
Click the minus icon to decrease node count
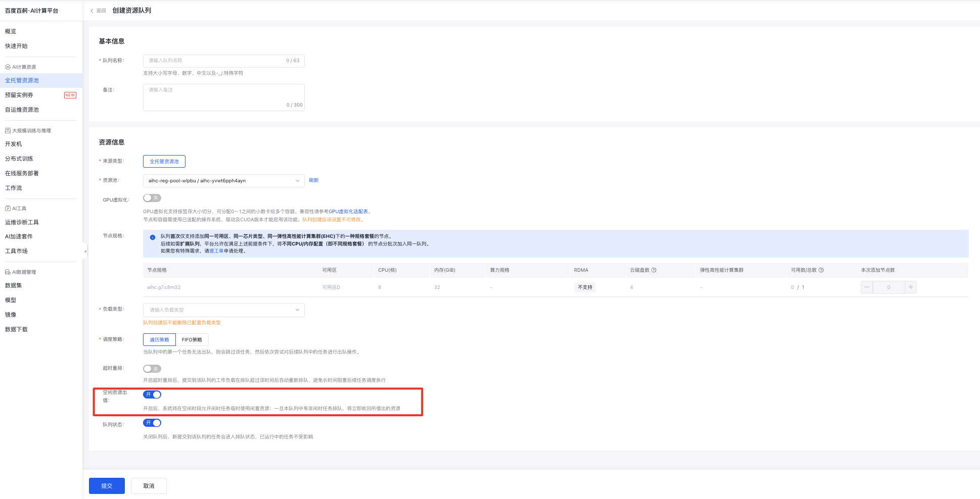click(867, 287)
